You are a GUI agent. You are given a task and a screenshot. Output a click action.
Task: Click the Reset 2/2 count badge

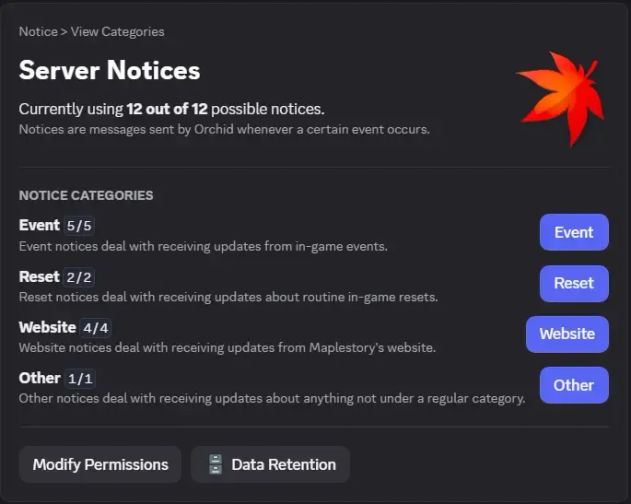coord(79,277)
